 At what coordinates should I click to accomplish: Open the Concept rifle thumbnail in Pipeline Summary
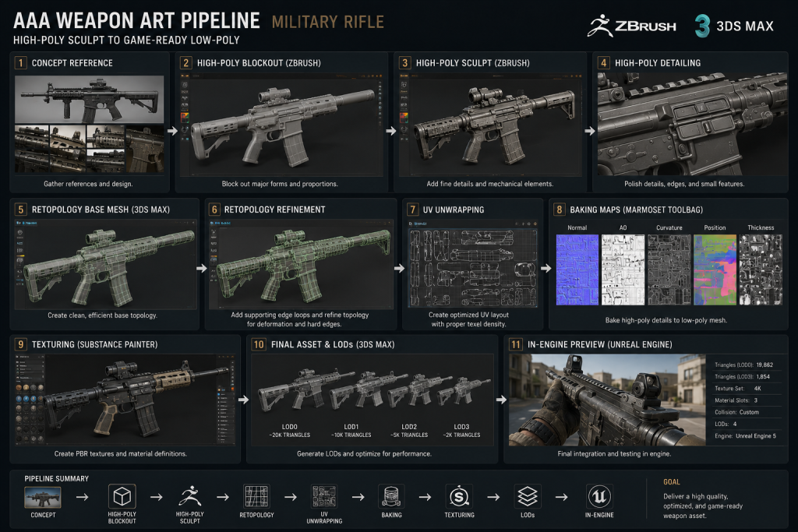(x=43, y=497)
